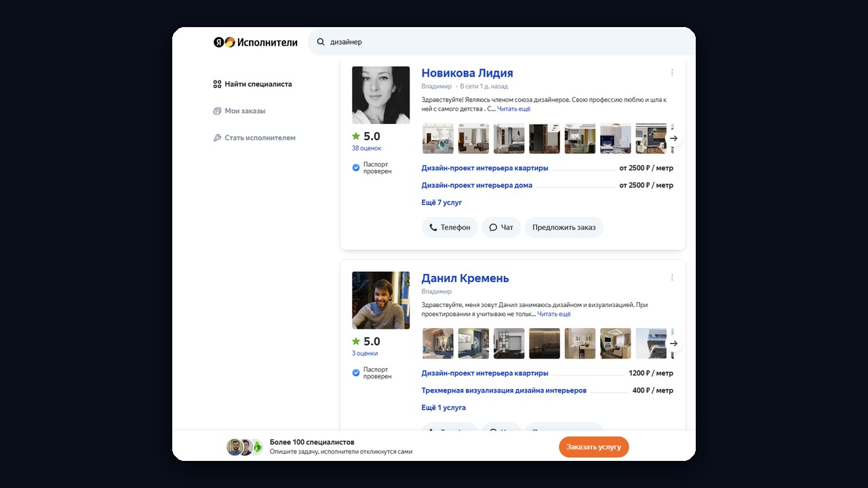Screen dimensions: 868x488
Task: Open the three-dot menu on Новикова Лидия's card
Action: tap(672, 73)
